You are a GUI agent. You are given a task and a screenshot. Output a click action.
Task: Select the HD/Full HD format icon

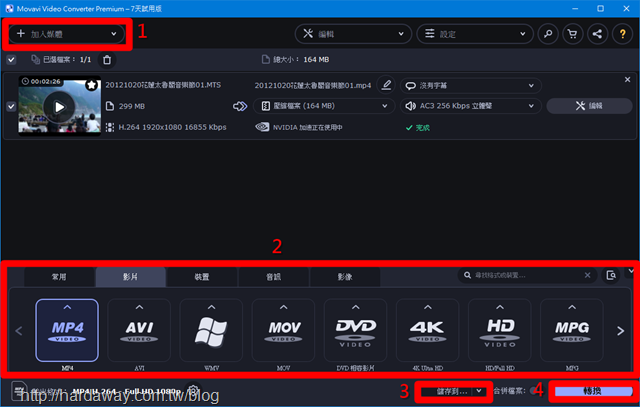point(500,330)
